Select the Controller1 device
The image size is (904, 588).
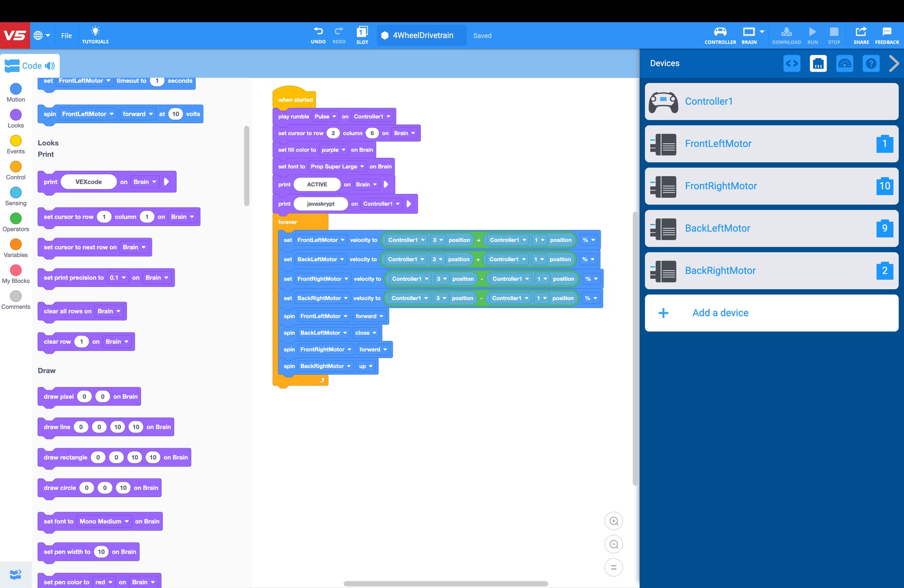(771, 101)
